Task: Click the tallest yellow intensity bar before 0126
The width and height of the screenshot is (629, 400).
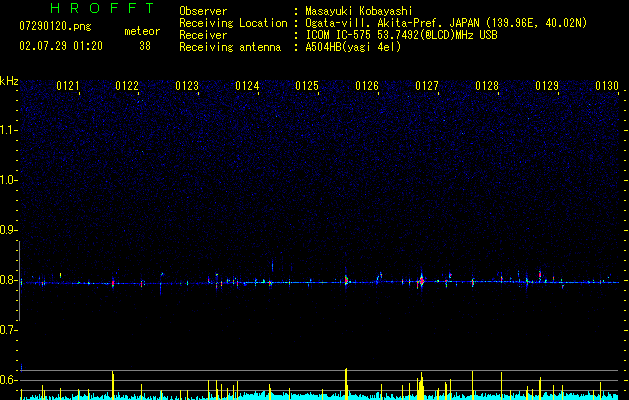Action: click(x=346, y=384)
